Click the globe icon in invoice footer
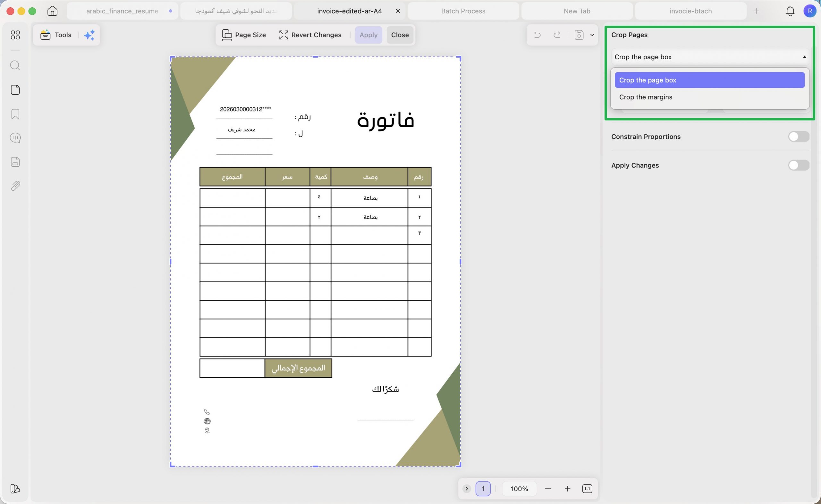This screenshot has height=504, width=821. click(207, 421)
